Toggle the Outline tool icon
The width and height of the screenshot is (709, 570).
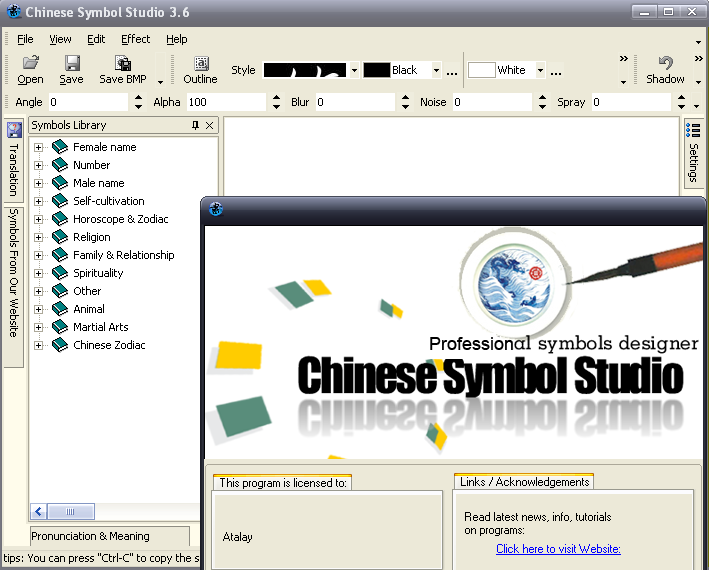(x=201, y=63)
